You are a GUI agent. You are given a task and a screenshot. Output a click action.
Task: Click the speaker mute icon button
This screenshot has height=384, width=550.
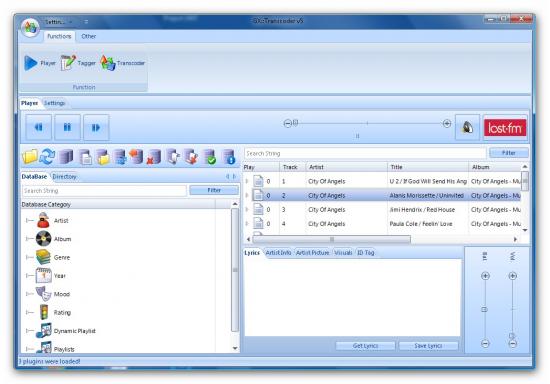click(x=467, y=128)
